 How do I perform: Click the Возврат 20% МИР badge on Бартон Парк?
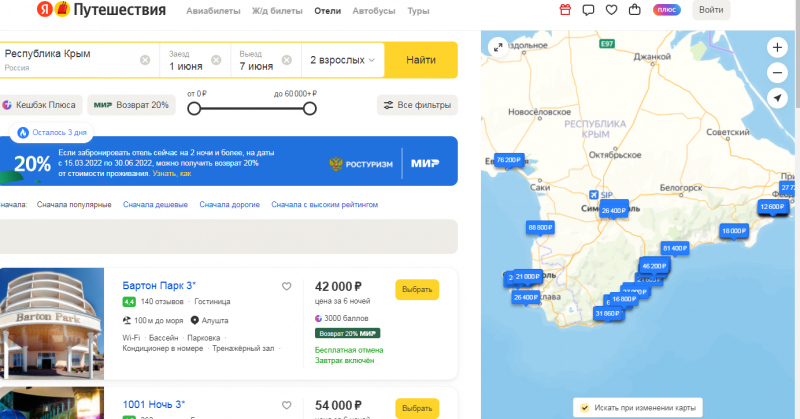pyautogui.click(x=347, y=333)
